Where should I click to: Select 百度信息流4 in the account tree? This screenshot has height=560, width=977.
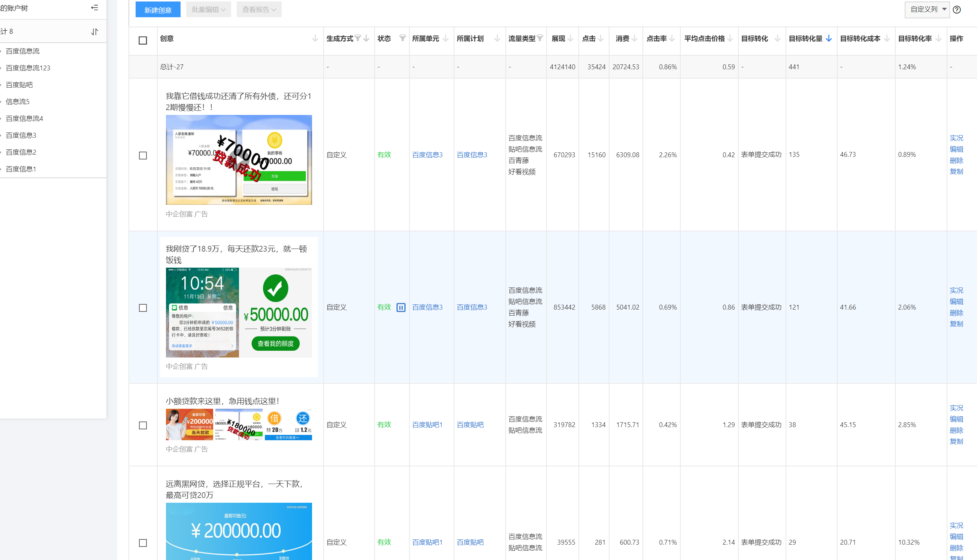point(24,118)
